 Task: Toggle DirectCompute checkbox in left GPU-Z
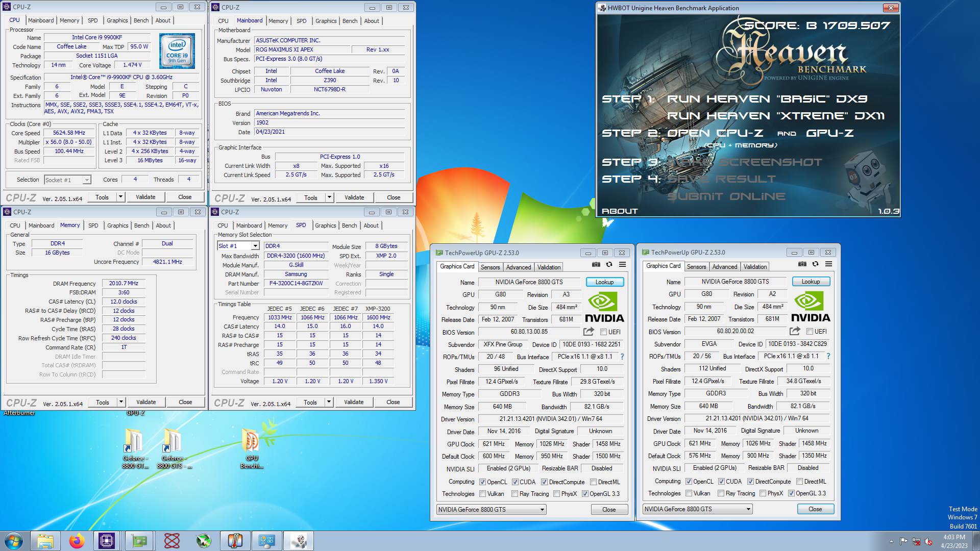tap(544, 482)
